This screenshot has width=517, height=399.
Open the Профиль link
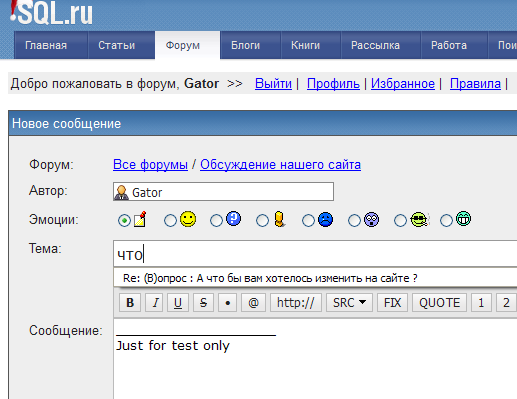[x=333, y=83]
